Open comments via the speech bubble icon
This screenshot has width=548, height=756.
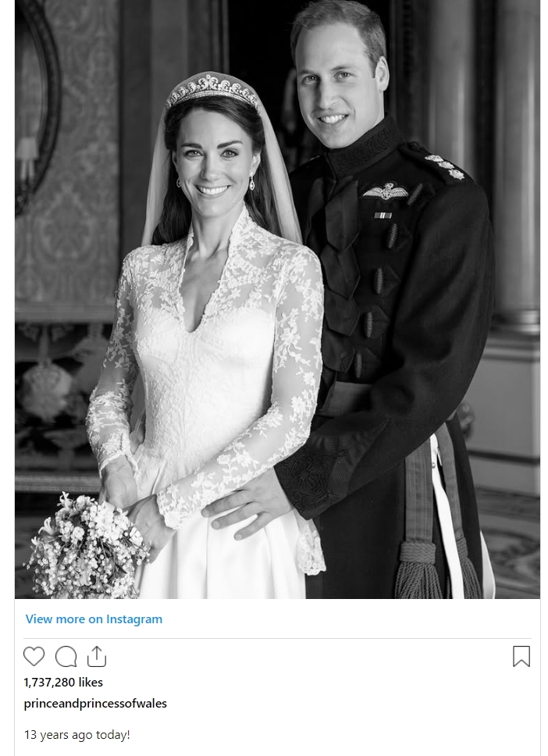click(x=66, y=657)
